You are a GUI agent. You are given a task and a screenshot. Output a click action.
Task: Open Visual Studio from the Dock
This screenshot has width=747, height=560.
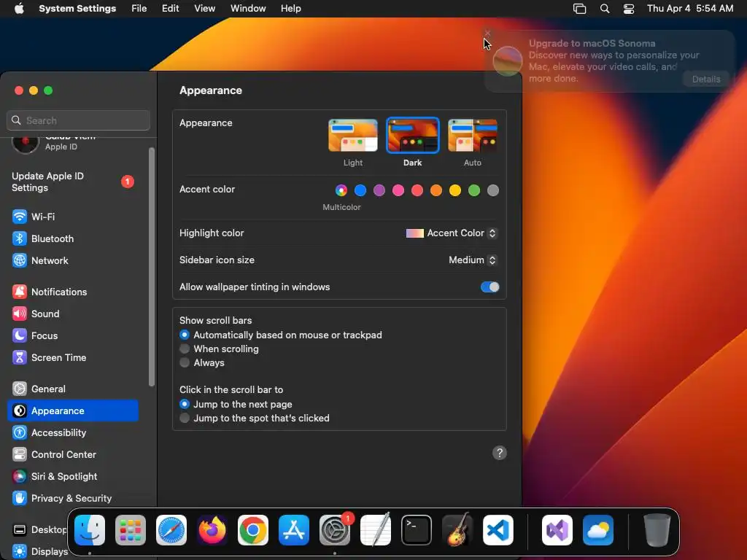pyautogui.click(x=557, y=530)
